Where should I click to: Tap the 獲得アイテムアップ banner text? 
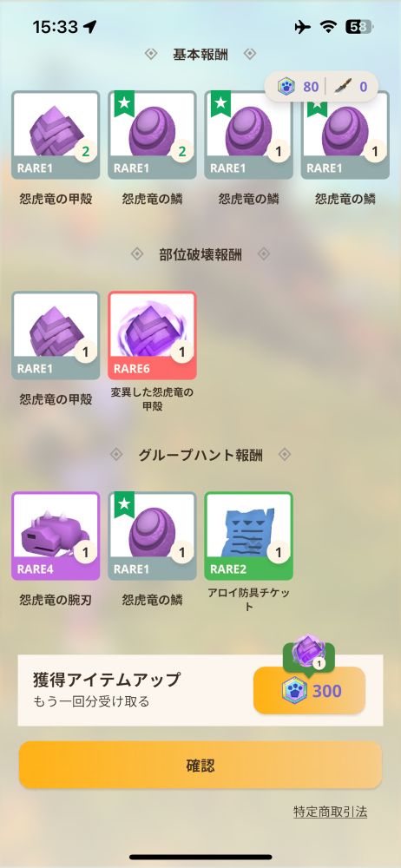[107, 680]
